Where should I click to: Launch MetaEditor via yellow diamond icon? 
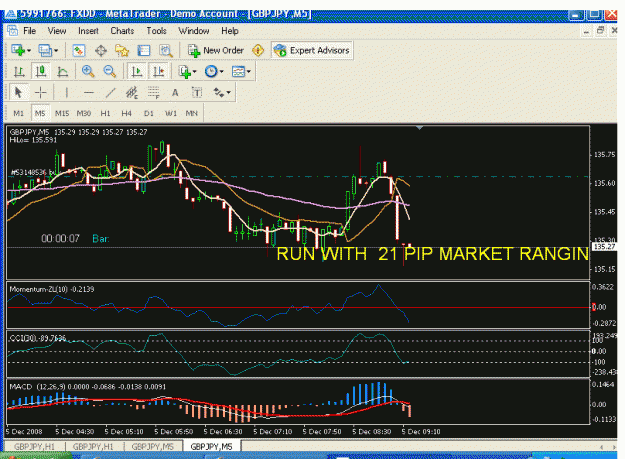click(x=258, y=51)
